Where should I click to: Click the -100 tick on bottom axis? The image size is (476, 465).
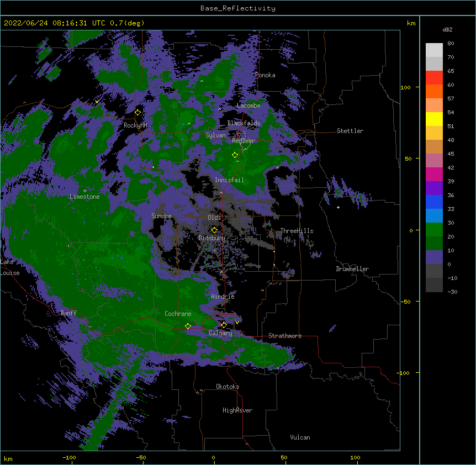point(69,457)
